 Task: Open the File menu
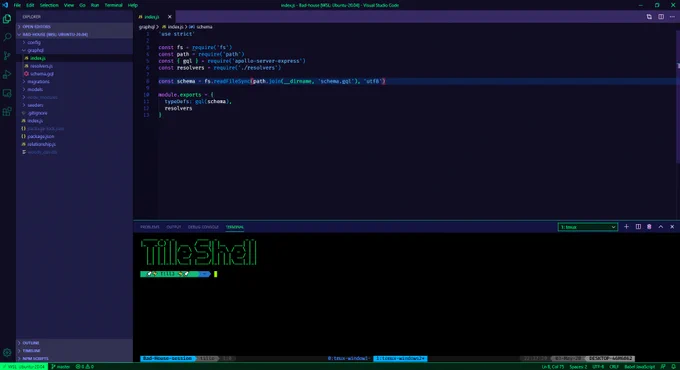tap(17, 5)
